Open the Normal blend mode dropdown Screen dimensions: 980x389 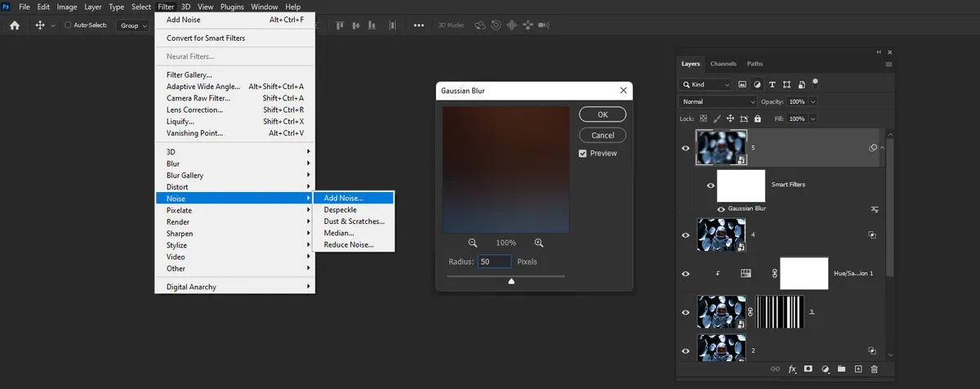click(x=718, y=101)
